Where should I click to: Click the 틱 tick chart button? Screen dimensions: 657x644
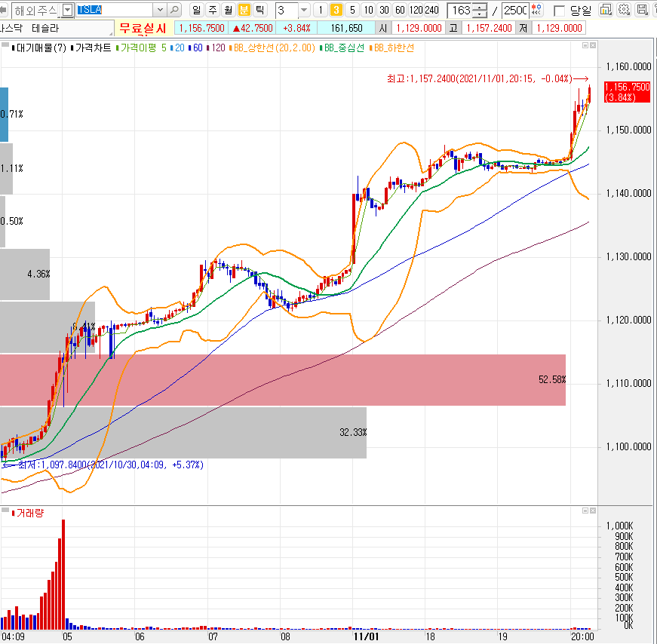click(259, 10)
